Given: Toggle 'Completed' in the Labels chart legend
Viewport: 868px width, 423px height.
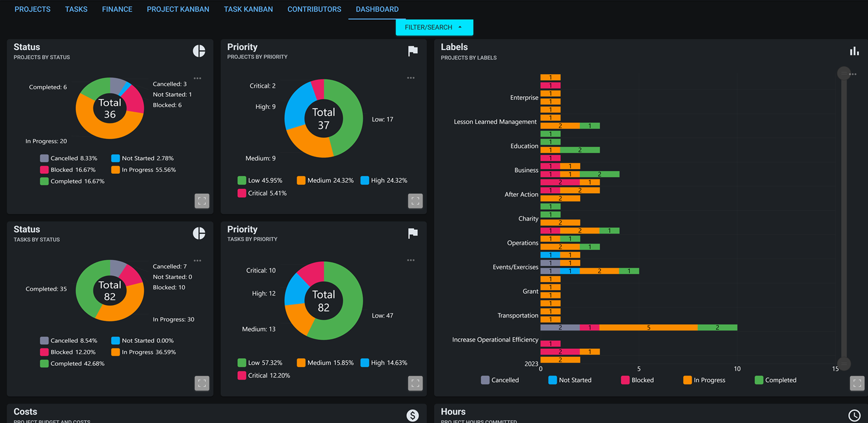Looking at the screenshot, I should (x=775, y=380).
